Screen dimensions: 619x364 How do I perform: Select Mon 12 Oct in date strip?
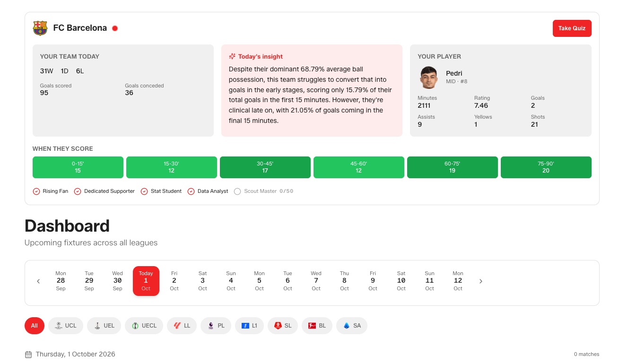click(x=458, y=281)
